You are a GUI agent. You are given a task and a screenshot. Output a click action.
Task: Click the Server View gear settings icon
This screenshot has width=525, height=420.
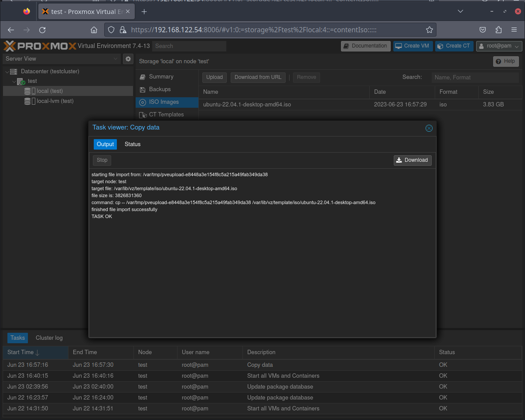click(128, 58)
